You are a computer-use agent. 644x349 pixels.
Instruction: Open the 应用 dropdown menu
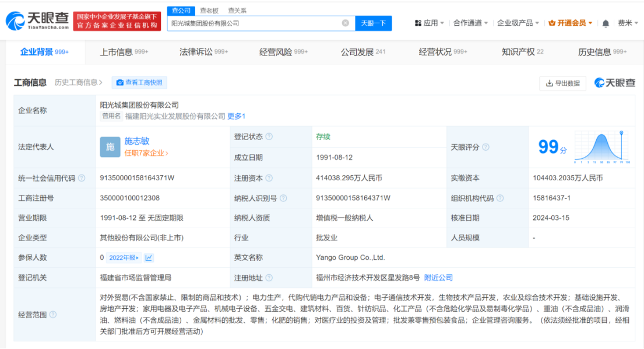click(429, 23)
